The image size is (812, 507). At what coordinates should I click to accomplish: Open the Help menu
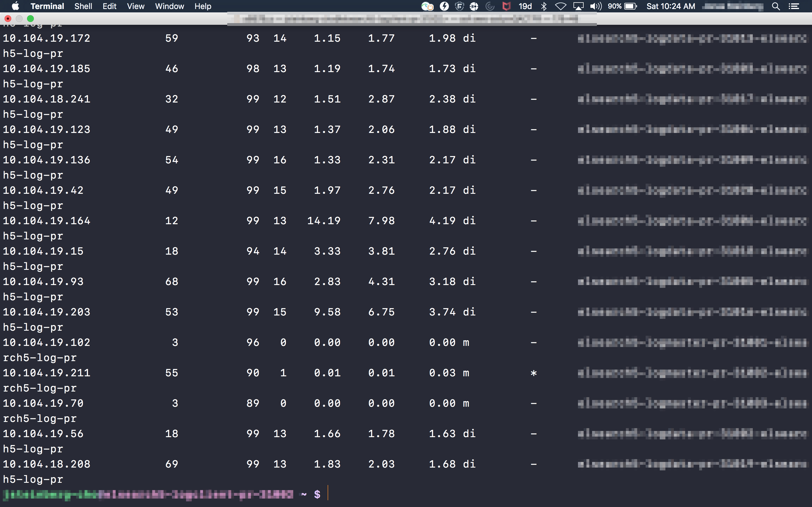point(203,6)
